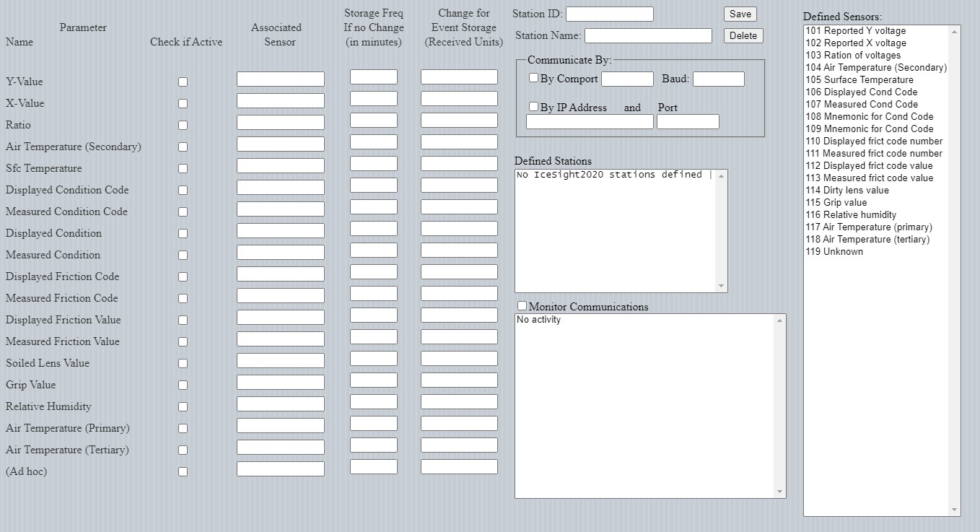Toggle the Monitor Communications checkbox
The image size is (980, 532).
(x=522, y=306)
